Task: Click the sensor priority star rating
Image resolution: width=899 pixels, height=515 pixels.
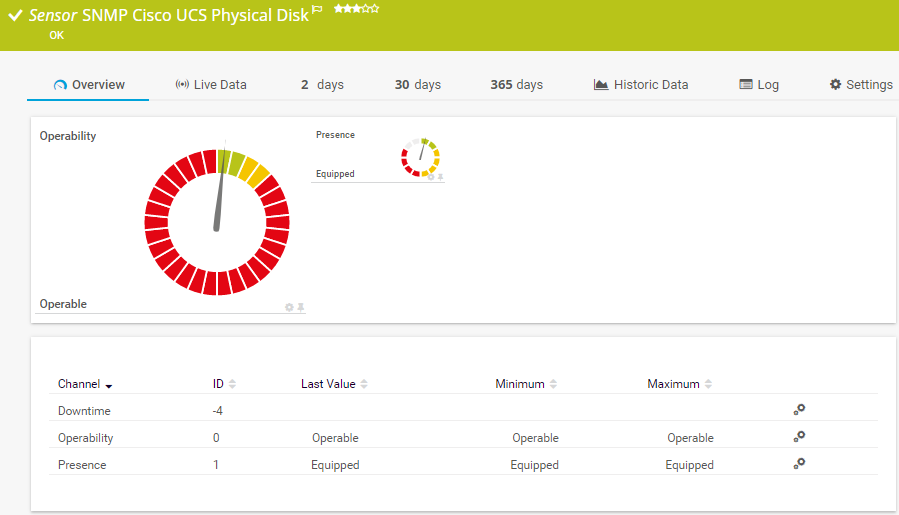Action: click(356, 8)
